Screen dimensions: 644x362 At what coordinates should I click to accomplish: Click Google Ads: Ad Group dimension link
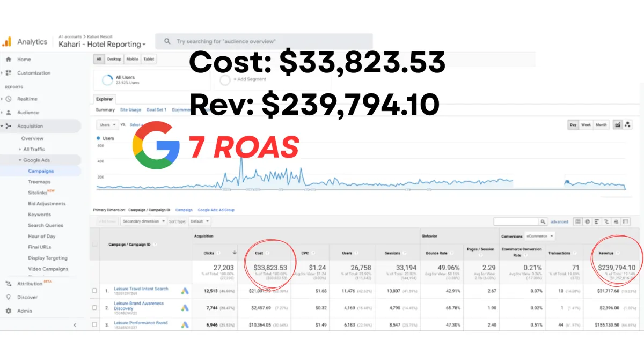coord(216,210)
